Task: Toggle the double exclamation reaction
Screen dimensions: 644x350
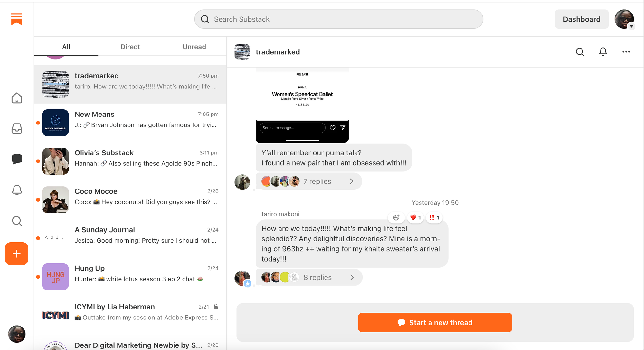Action: (x=434, y=217)
